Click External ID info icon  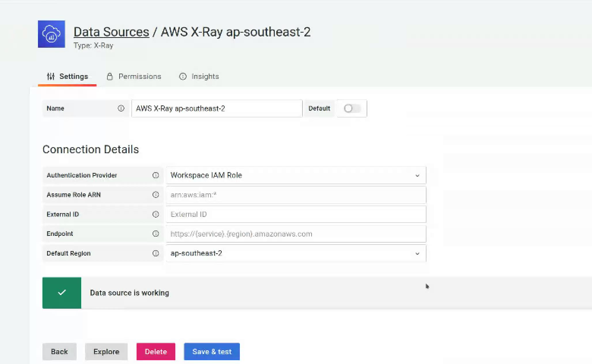[x=156, y=214]
